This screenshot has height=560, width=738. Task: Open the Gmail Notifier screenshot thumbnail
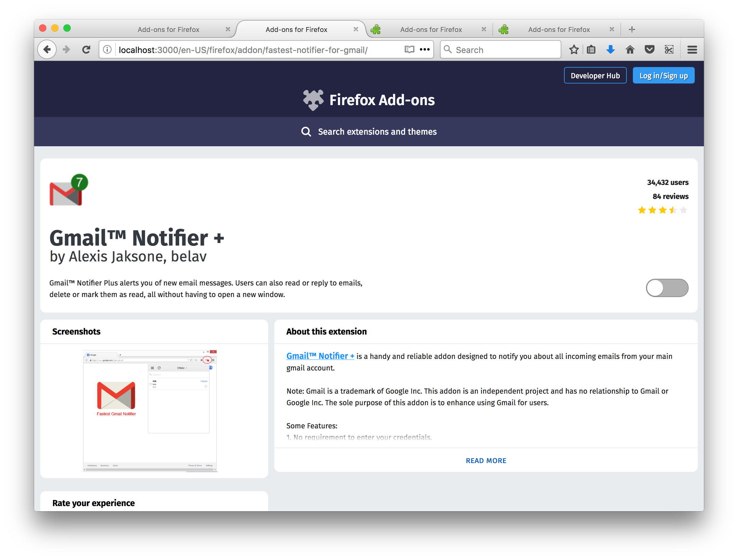click(150, 411)
